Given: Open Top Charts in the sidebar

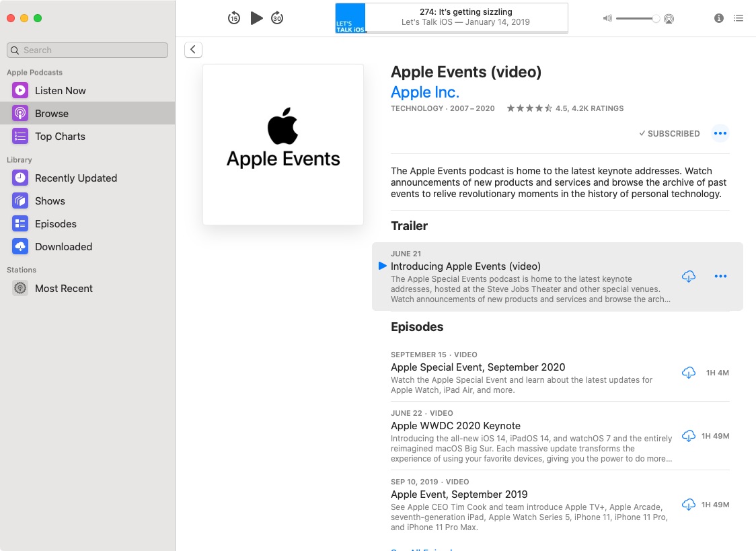Looking at the screenshot, I should [87, 137].
